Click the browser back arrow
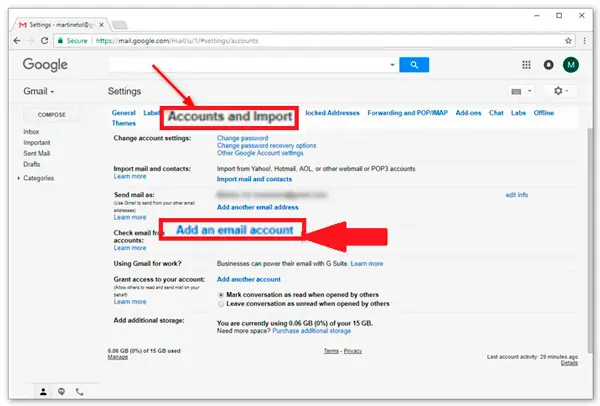Viewport: 600px width, 406px height. click(17, 41)
